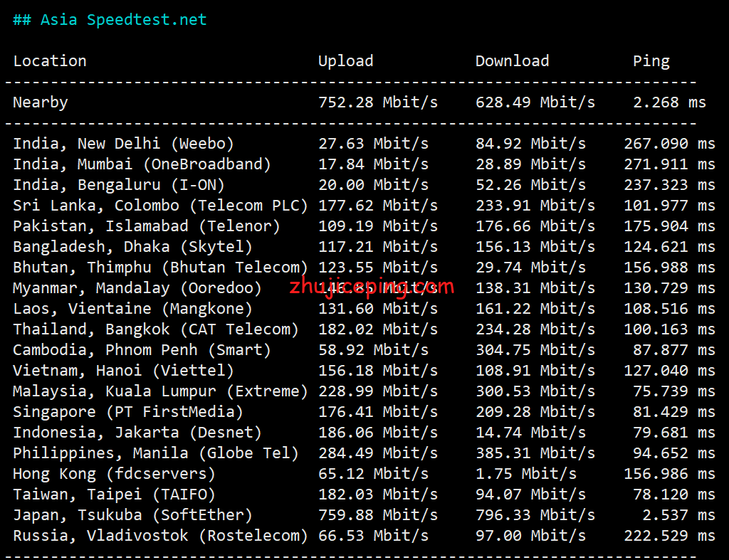729x560 pixels.
Task: Click the 'Ping' column header
Action: [651, 61]
